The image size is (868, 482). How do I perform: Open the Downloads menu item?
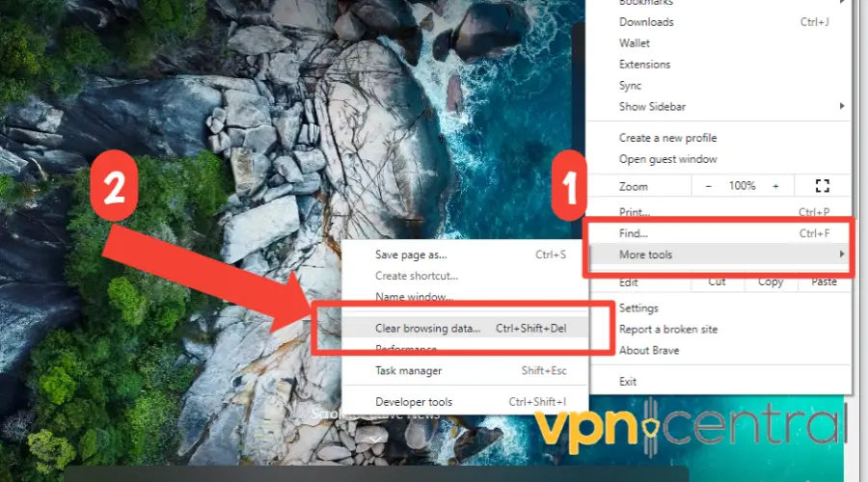click(x=646, y=22)
